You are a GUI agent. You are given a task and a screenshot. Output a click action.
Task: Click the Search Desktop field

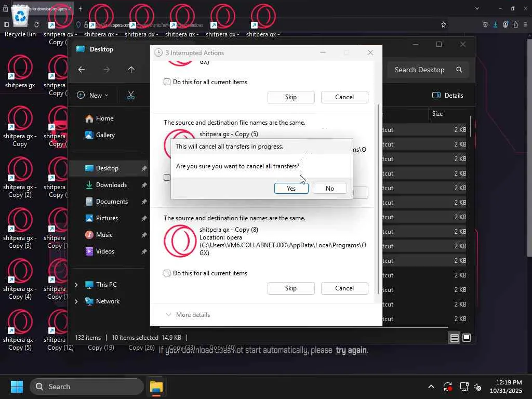pyautogui.click(x=428, y=70)
